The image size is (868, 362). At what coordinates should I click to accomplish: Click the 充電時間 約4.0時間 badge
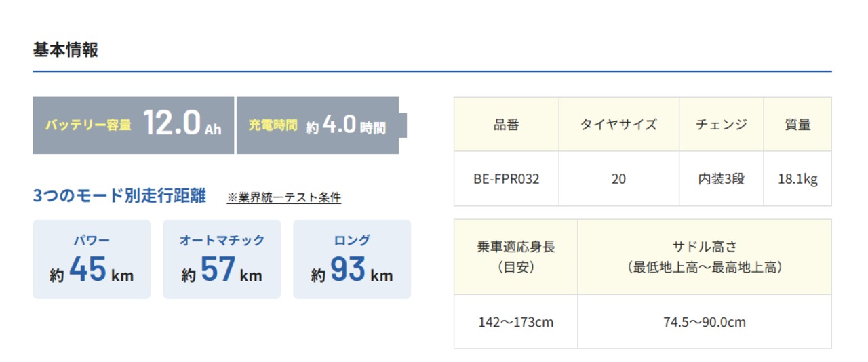click(317, 125)
